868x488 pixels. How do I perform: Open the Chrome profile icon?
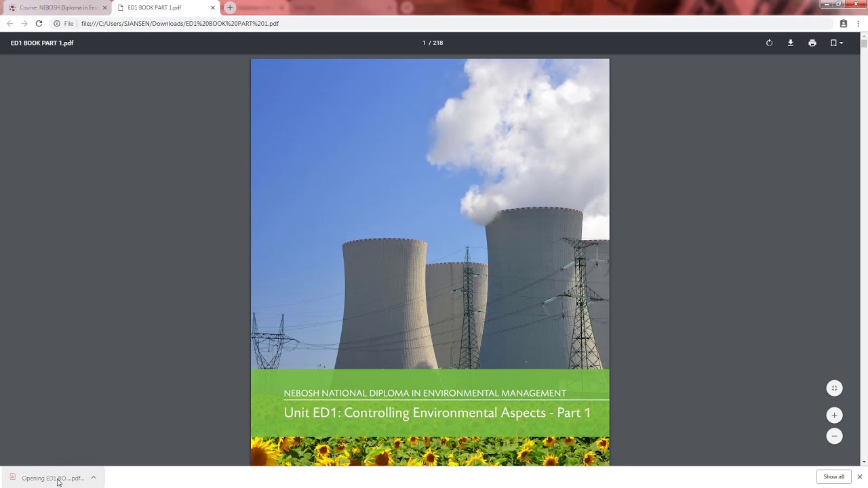(844, 23)
